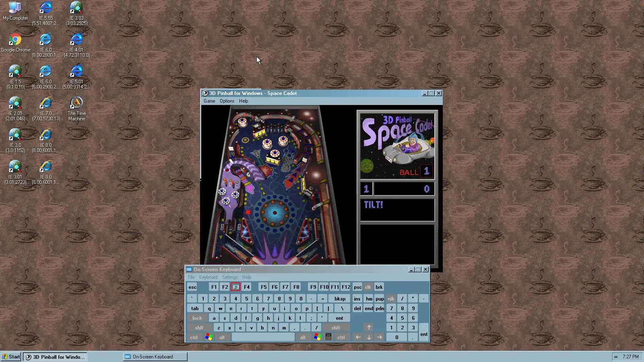Click the right arrow key
Screen dimensions: 644x362
pyautogui.click(x=380, y=337)
